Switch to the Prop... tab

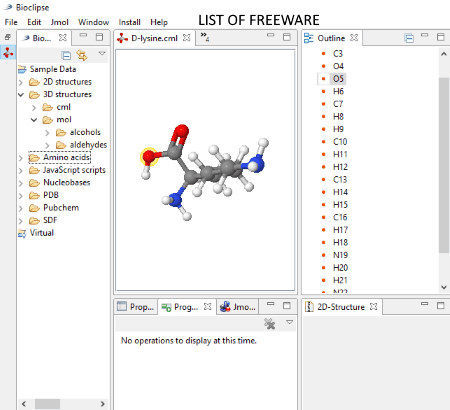(136, 306)
